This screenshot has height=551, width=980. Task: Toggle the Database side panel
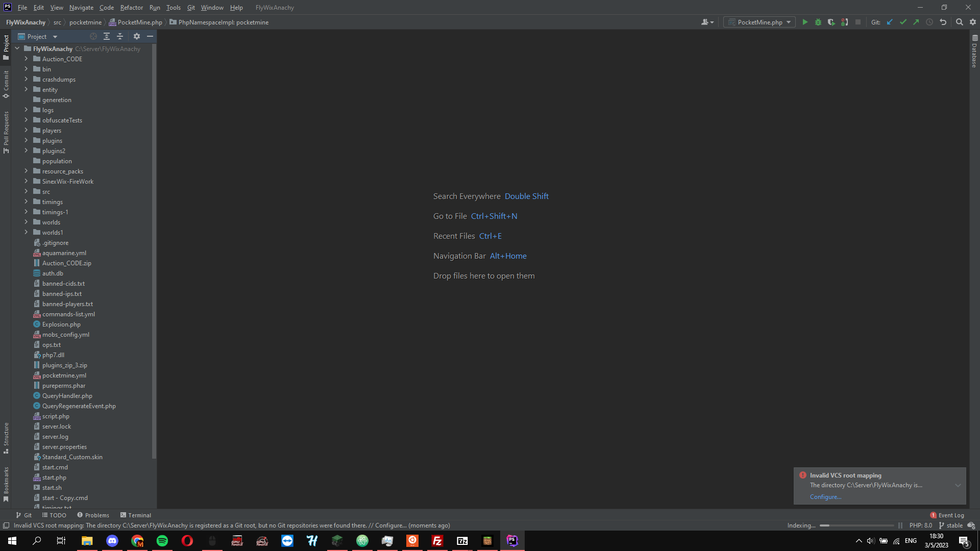(974, 51)
